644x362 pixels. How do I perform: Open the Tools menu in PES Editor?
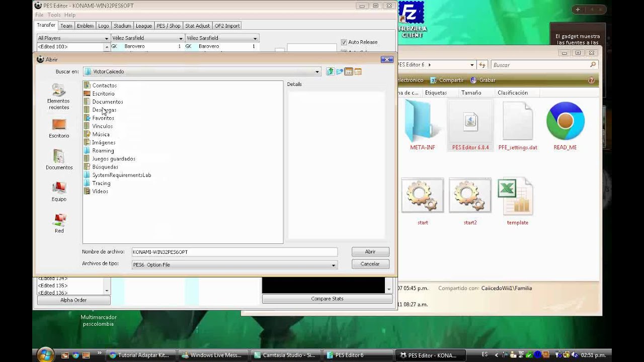pyautogui.click(x=54, y=15)
